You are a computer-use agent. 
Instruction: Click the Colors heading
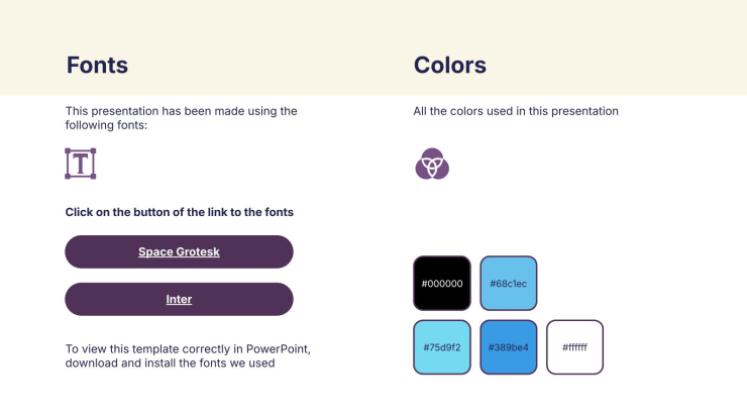(x=450, y=65)
